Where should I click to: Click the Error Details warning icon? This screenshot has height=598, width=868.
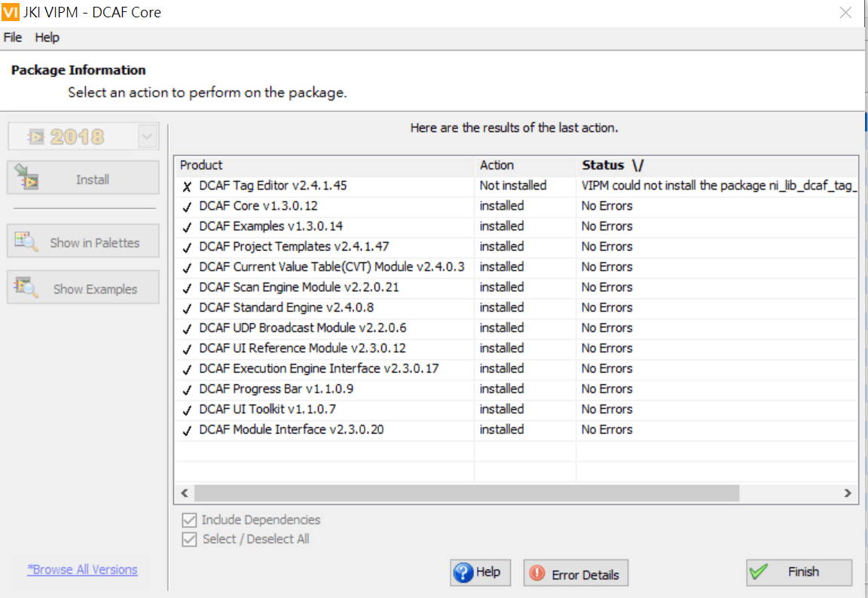tap(536, 573)
